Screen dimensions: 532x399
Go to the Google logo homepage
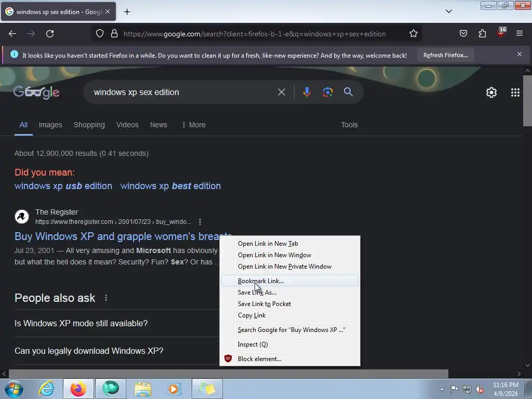point(36,92)
